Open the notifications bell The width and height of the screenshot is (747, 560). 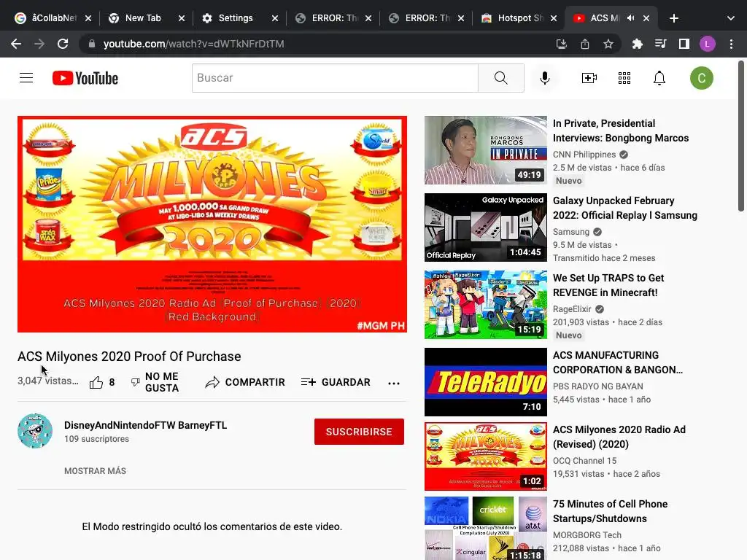point(659,78)
